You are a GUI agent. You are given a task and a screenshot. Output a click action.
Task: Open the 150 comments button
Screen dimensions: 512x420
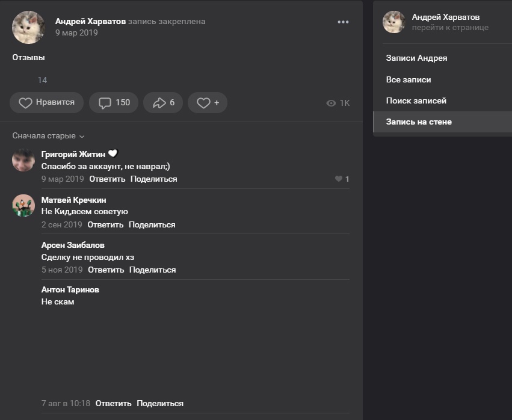tap(114, 103)
